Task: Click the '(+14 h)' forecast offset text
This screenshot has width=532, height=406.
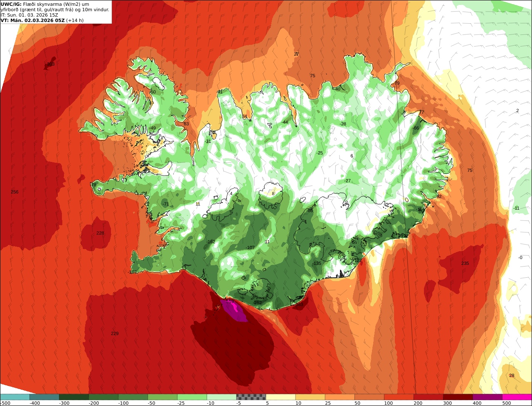Action: tap(75, 20)
